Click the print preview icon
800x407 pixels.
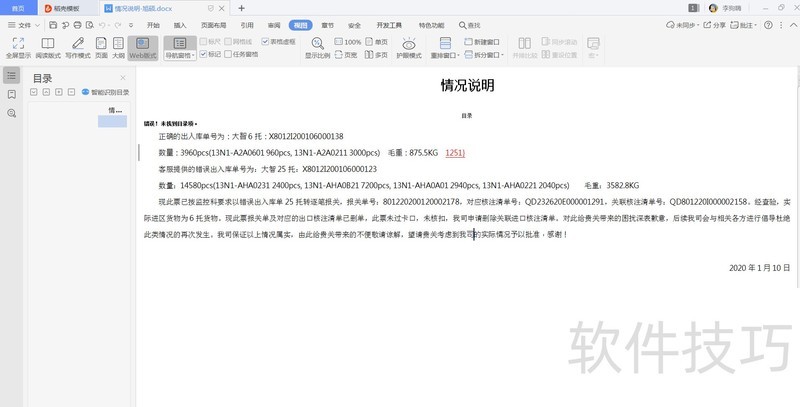tap(90, 24)
